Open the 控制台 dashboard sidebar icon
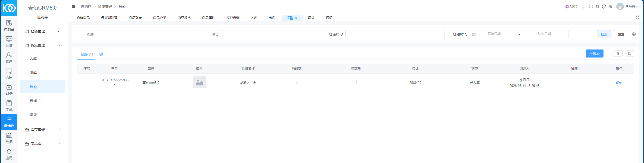Screen dimensions: 644x163 point(9,26)
